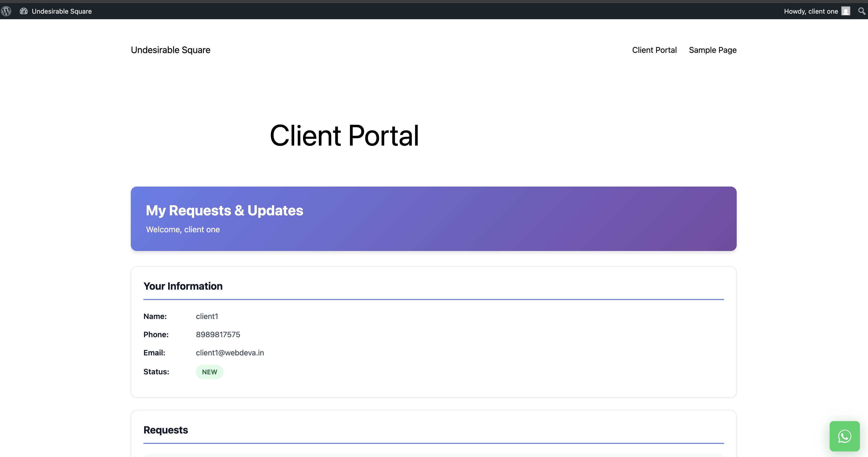Click the user avatar in admin bar

pos(846,11)
